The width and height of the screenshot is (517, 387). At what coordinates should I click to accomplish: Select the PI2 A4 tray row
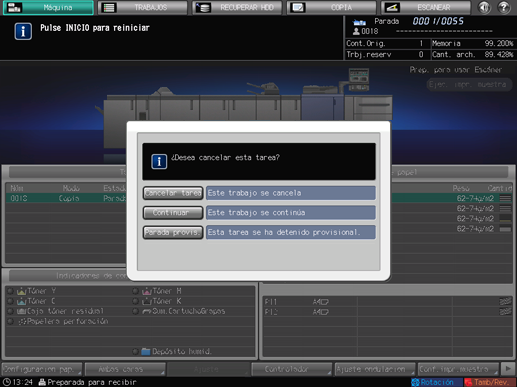click(388, 312)
